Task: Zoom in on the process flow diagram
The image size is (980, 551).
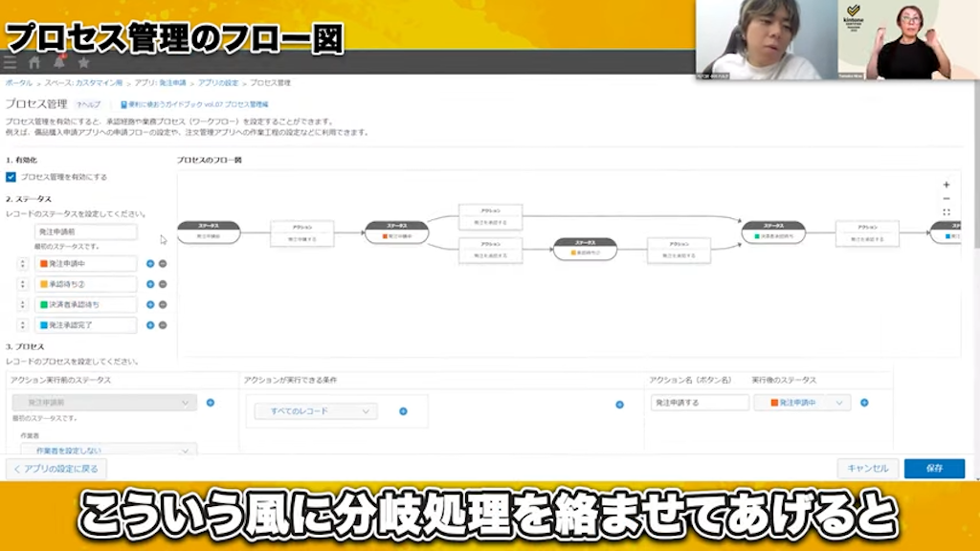Action: click(x=946, y=184)
